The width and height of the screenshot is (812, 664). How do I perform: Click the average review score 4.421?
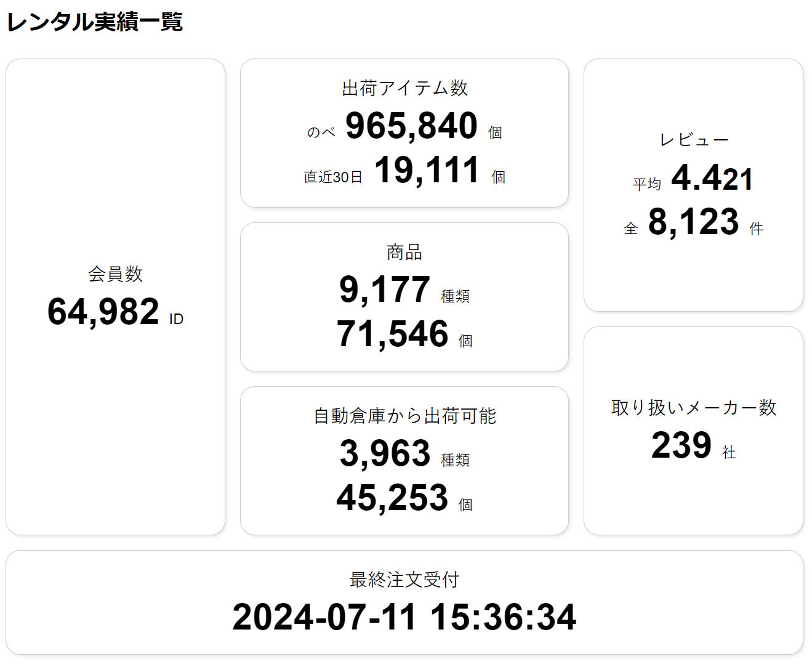712,178
